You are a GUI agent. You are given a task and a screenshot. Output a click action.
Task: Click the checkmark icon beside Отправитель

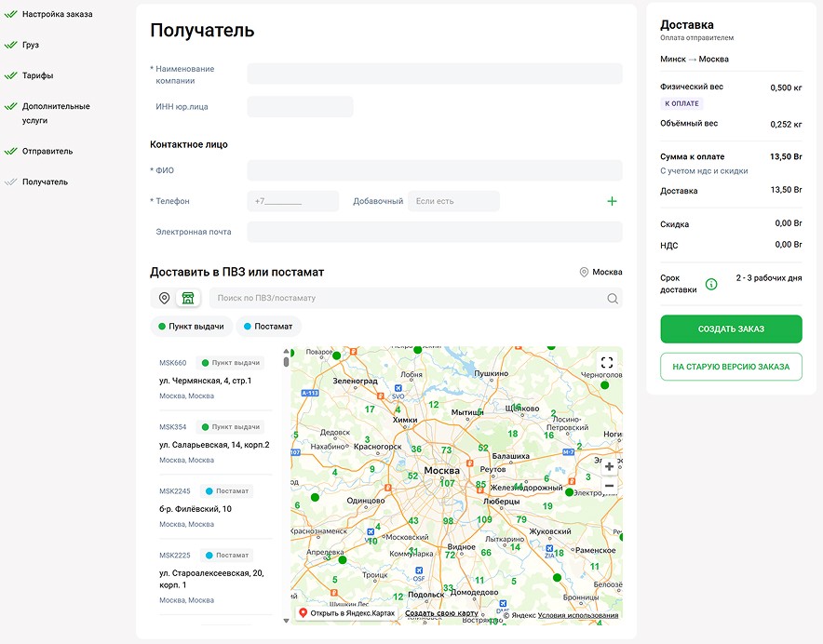(11, 151)
